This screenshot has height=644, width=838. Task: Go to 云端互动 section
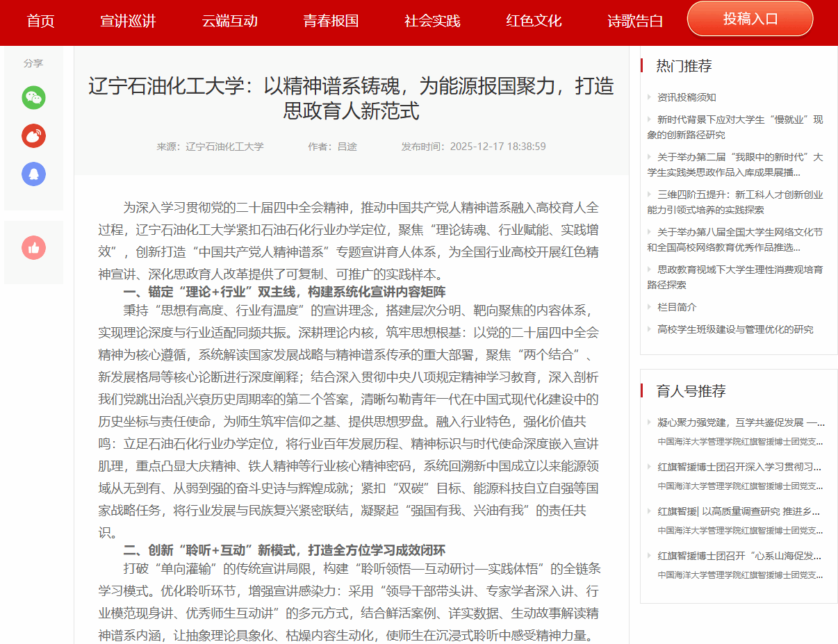pyautogui.click(x=229, y=21)
